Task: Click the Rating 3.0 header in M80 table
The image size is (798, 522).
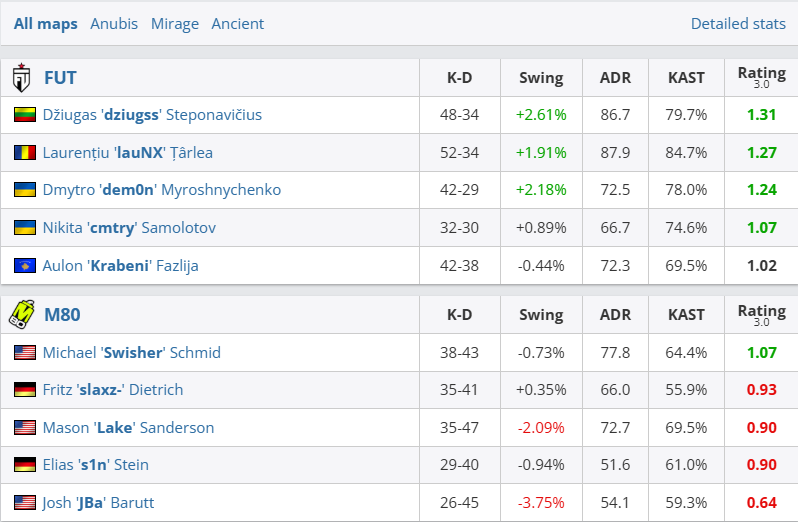Action: (x=761, y=315)
